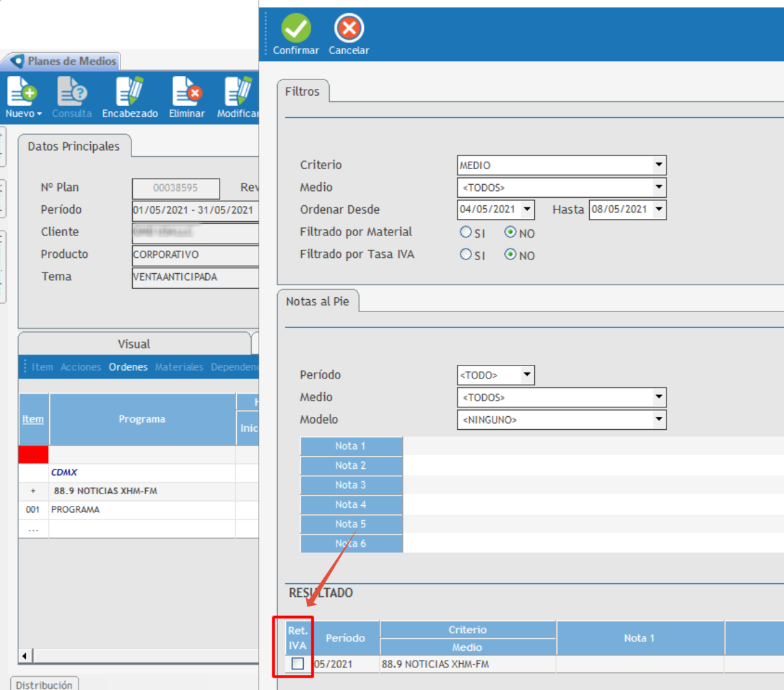Click the Nota 3 row button

pos(351,485)
